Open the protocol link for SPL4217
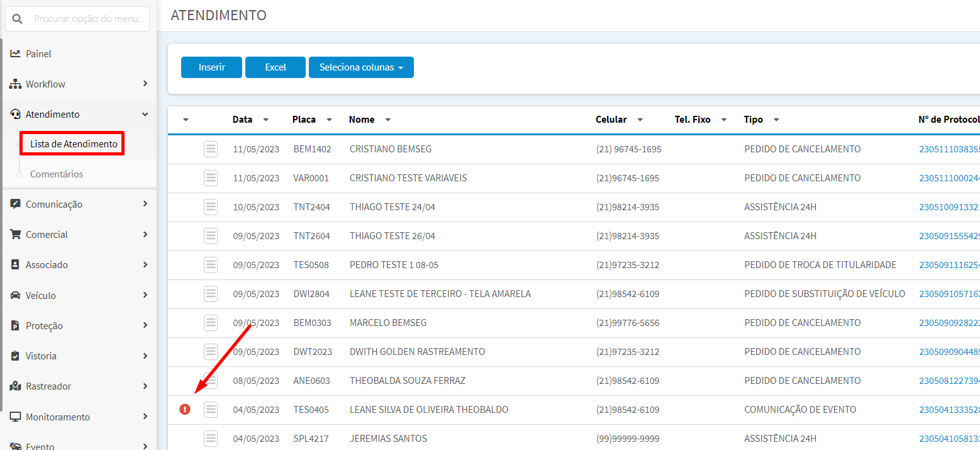This screenshot has width=980, height=450. (949, 439)
